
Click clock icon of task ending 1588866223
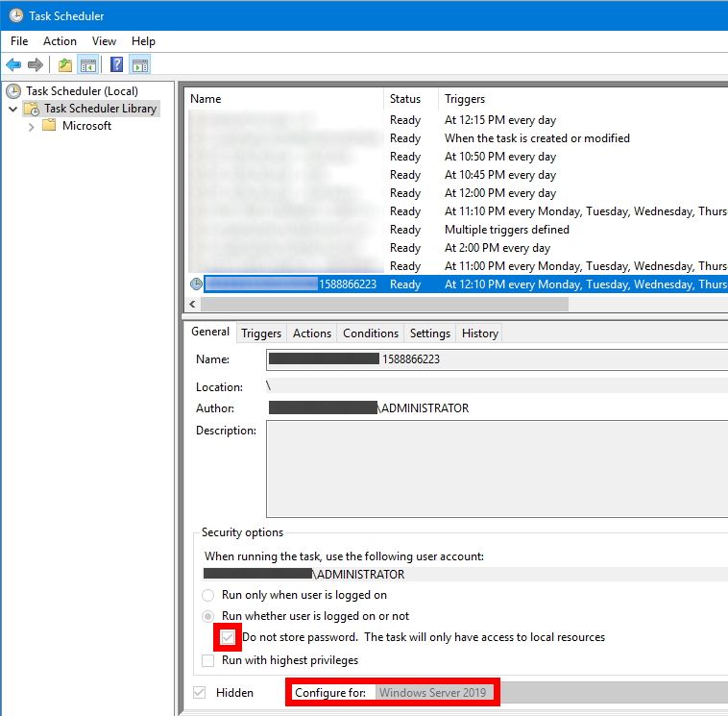[196, 284]
